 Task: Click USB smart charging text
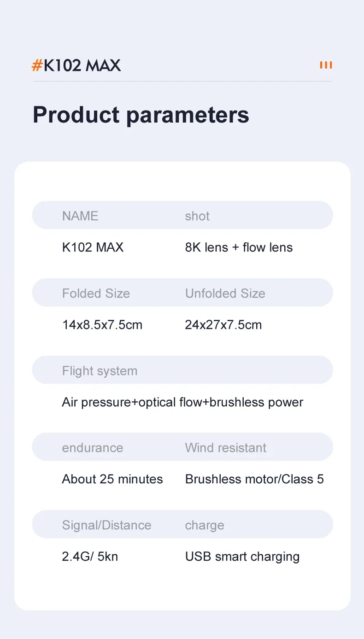point(242,557)
